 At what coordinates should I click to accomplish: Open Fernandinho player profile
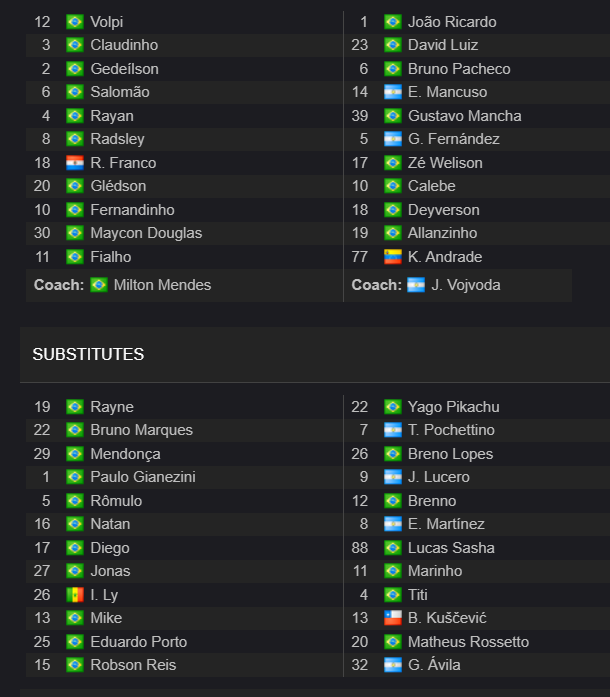[132, 210]
